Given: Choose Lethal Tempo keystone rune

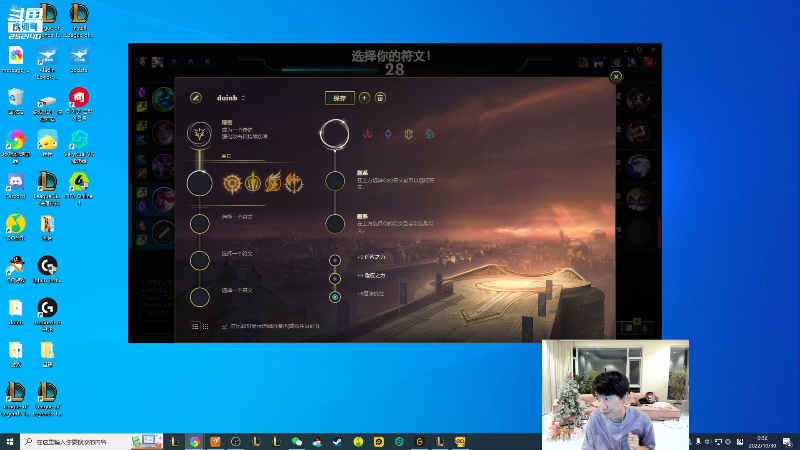Looking at the screenshot, I should (x=253, y=183).
